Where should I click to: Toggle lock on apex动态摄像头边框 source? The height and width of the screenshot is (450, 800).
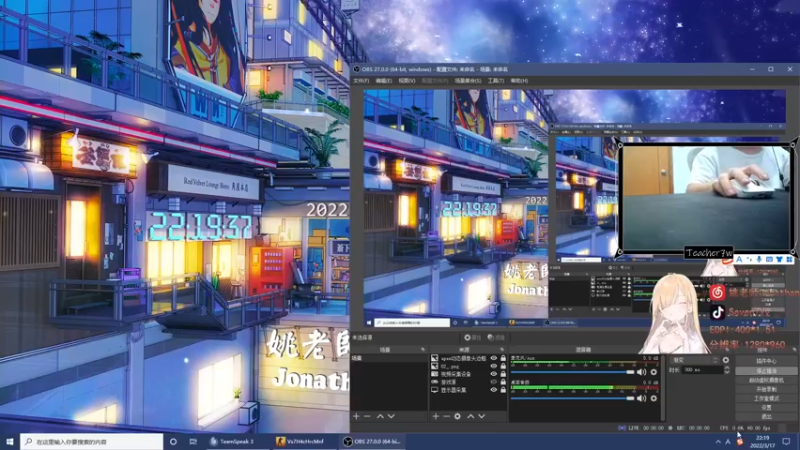coord(503,358)
